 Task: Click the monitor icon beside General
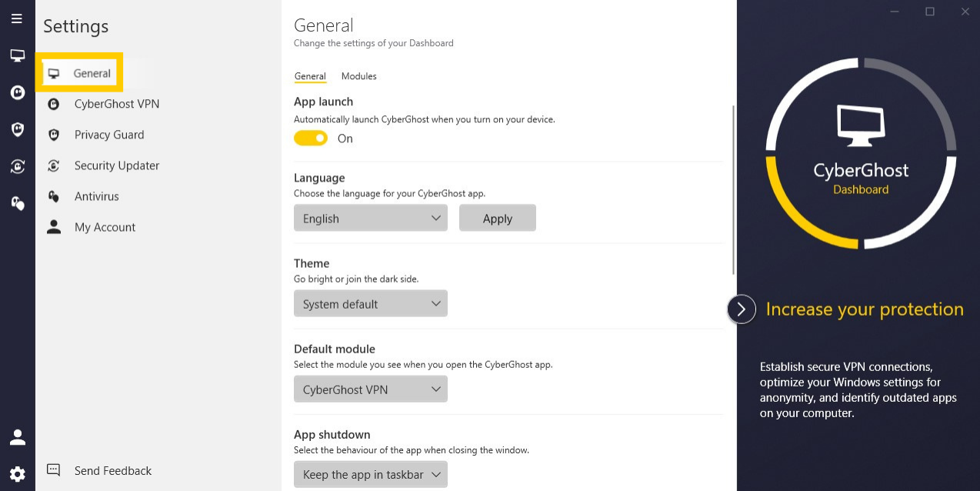54,74
